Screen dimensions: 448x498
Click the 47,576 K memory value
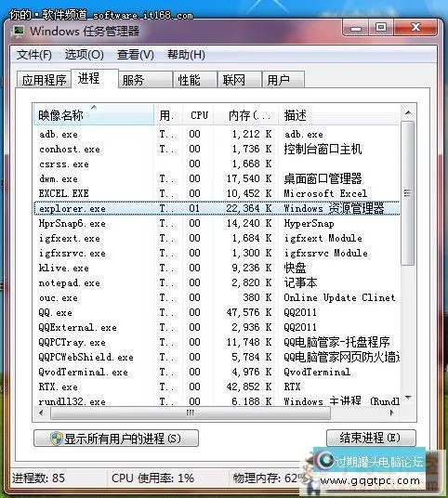249,312
